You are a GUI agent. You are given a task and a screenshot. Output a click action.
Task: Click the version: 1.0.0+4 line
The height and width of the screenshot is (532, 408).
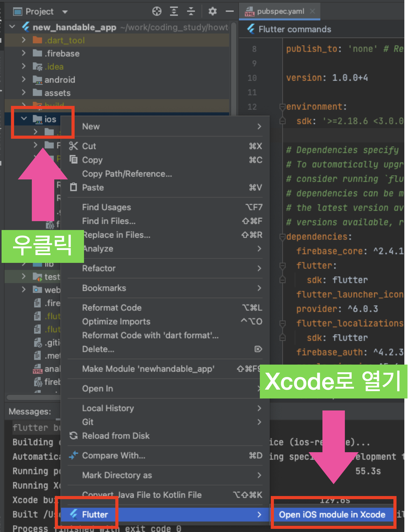[x=327, y=78]
